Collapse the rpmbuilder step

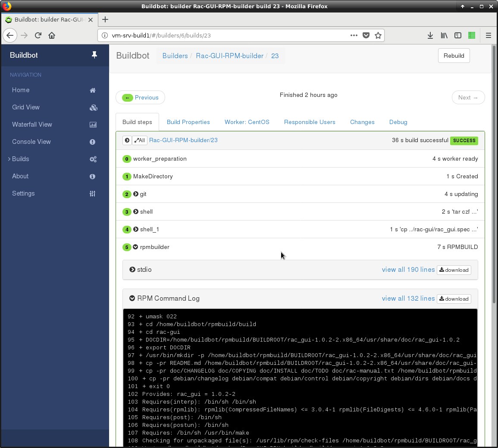tap(136, 247)
